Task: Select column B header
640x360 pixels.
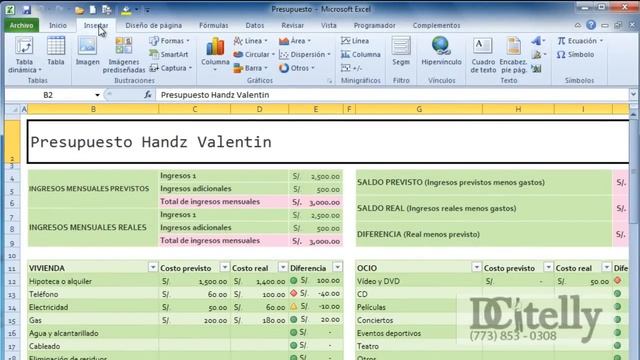Action: coord(93,109)
